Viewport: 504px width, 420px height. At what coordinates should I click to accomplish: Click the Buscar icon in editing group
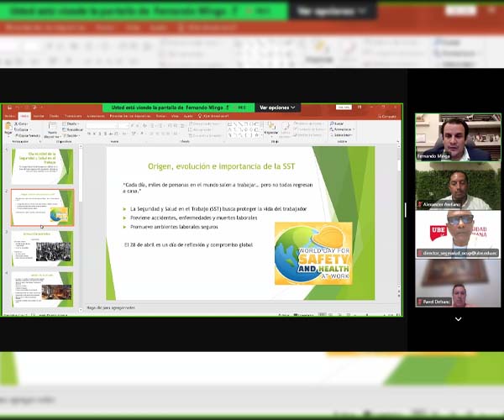coord(333,123)
